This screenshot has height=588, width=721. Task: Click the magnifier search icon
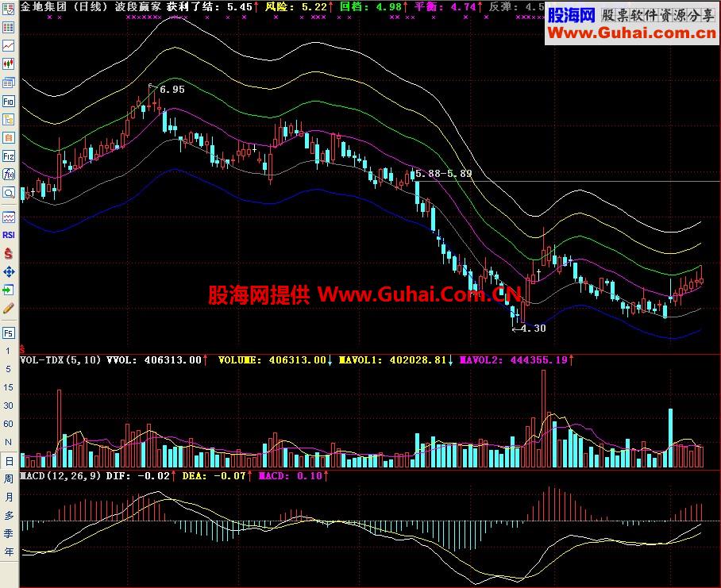click(8, 193)
